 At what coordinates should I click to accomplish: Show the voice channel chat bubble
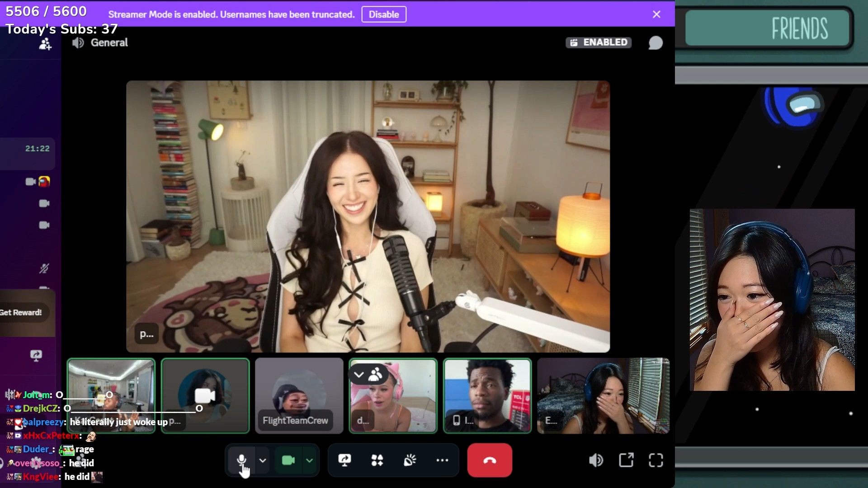point(656,42)
